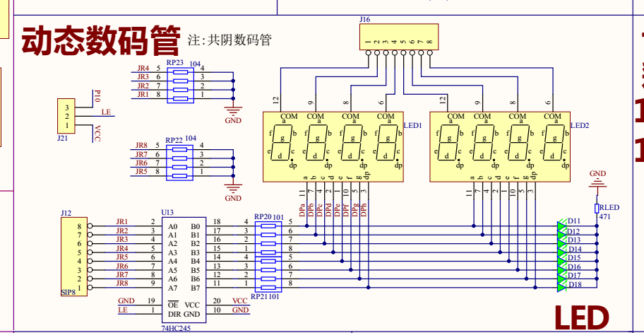The height and width of the screenshot is (333, 644).
Task: Click the 471 resistor value
Action: (605, 216)
